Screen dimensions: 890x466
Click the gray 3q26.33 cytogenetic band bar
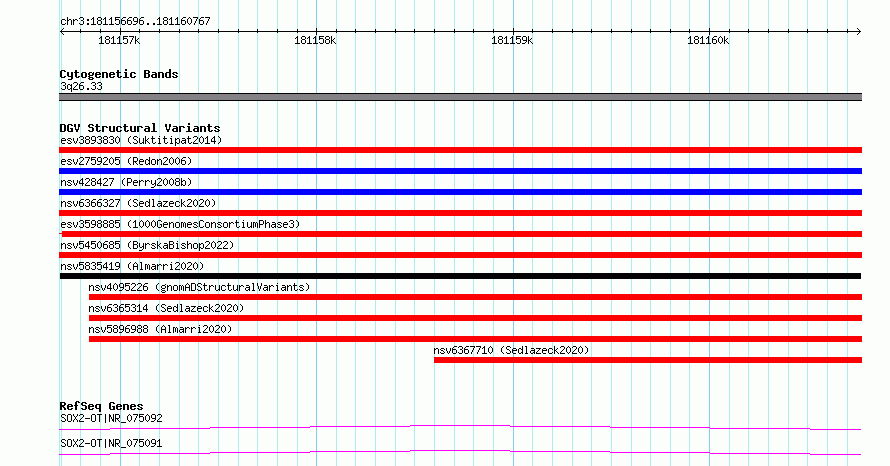coord(460,97)
